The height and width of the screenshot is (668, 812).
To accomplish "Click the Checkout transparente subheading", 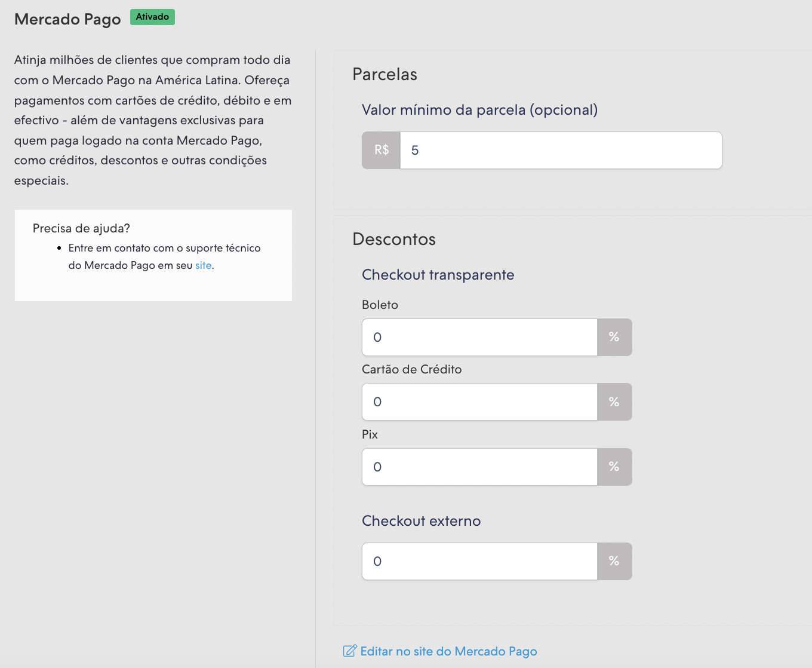I will pos(438,275).
